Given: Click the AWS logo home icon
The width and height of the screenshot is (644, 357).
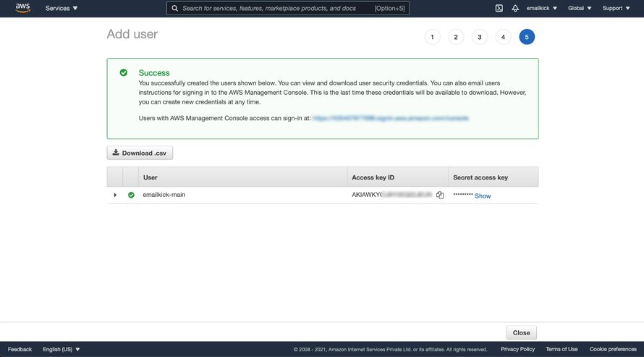Looking at the screenshot, I should point(22,8).
